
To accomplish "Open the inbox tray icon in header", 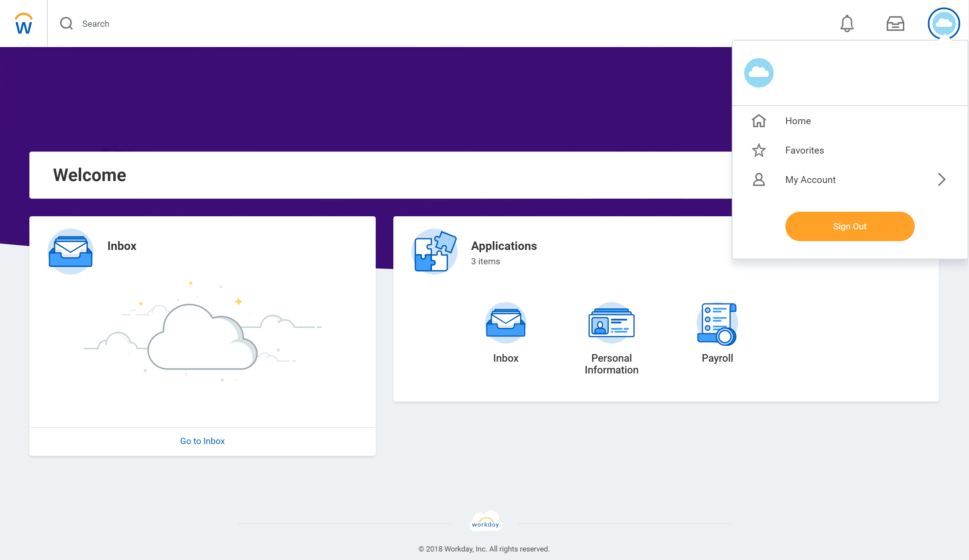I will coord(895,24).
